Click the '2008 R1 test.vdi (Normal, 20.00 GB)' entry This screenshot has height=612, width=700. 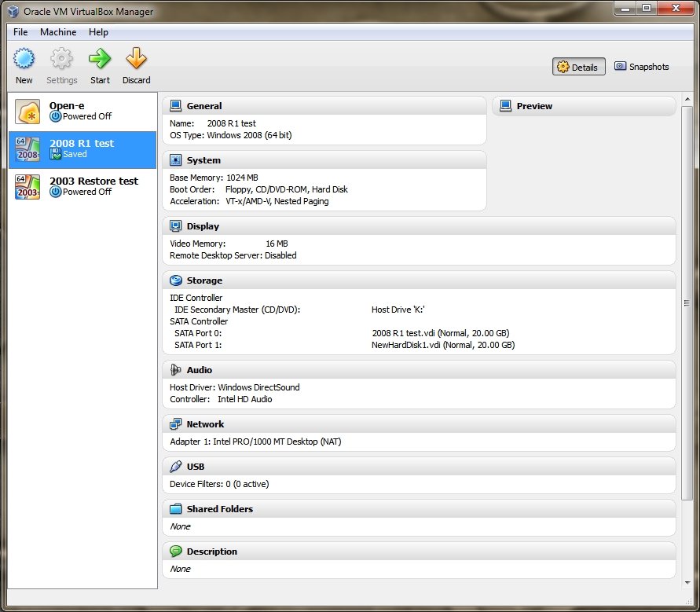click(441, 333)
